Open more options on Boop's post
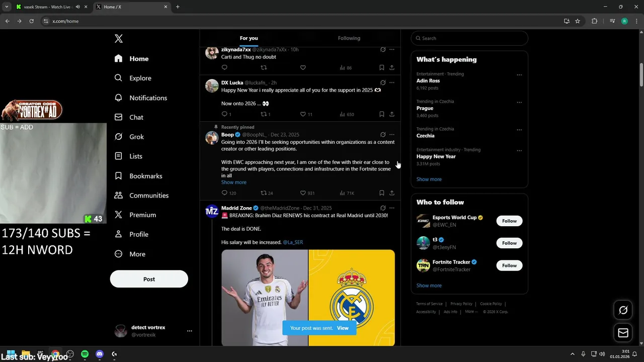The height and width of the screenshot is (362, 644). coord(392,135)
